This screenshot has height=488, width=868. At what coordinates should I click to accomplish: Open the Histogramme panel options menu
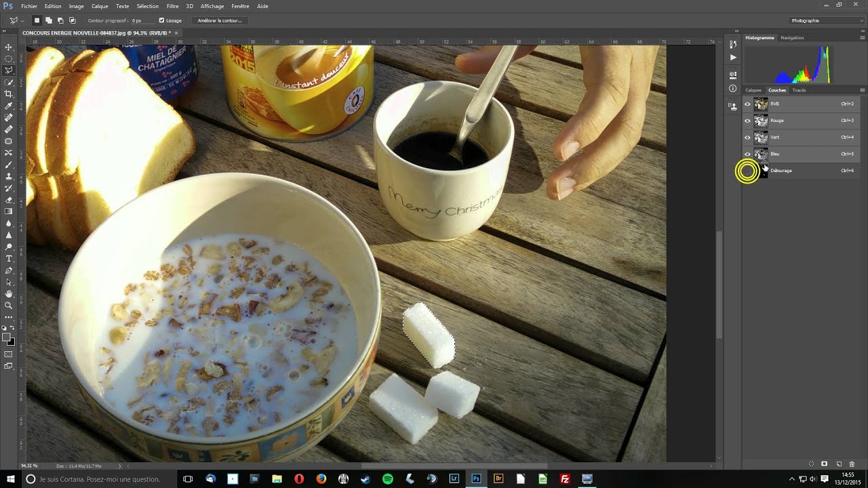(x=863, y=38)
